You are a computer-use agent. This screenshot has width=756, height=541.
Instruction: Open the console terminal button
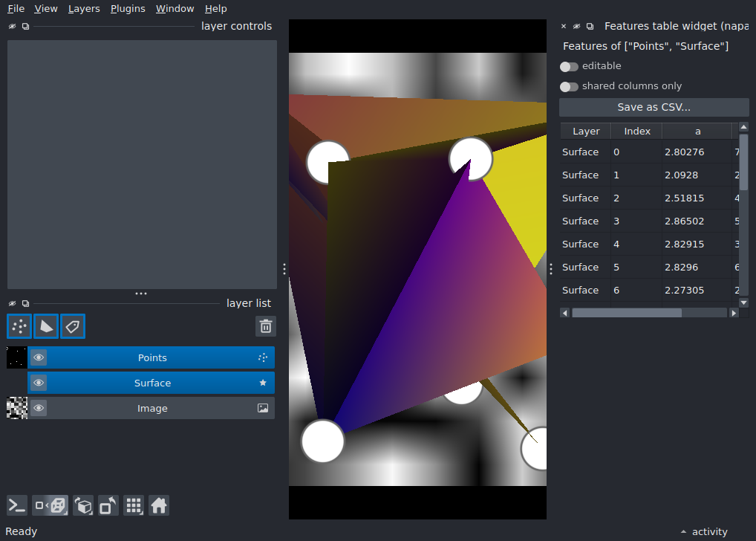coord(17,506)
